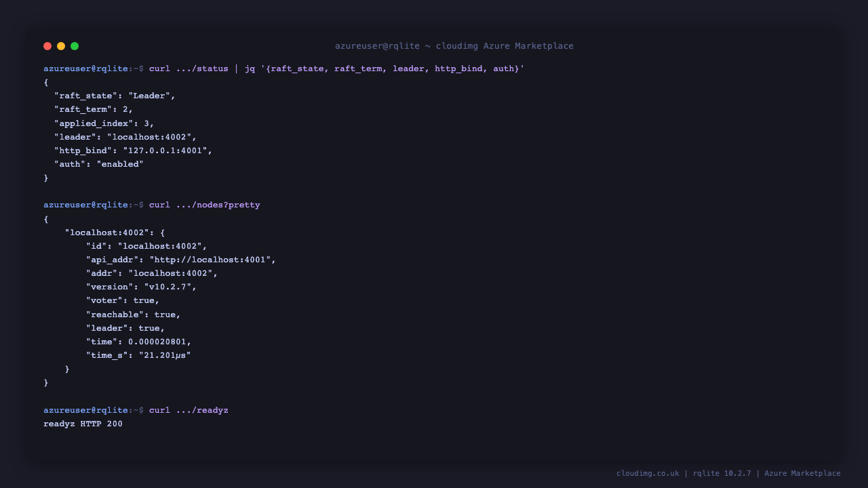Click the 'curl .../status' command line

tap(284, 68)
